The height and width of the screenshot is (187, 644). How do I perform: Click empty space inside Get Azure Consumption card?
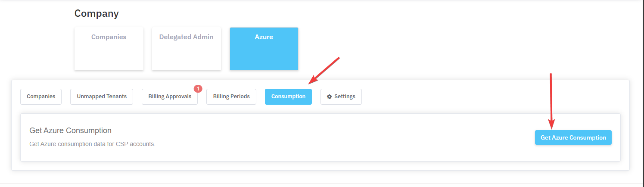[345, 138]
